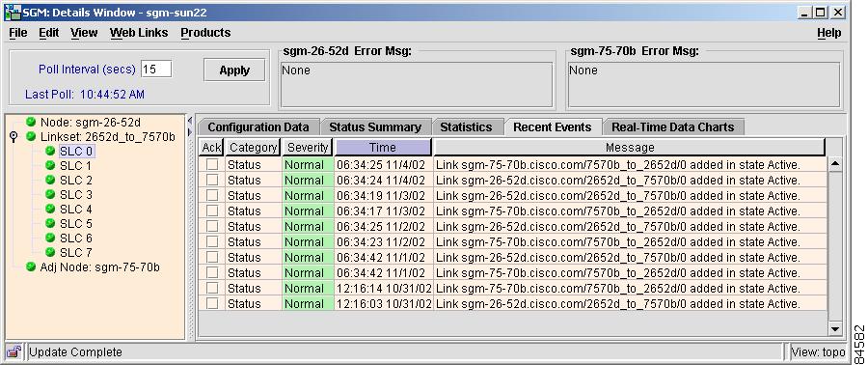868x365 pixels.
Task: Tick the Ack checkbox for the 06:34:24 11/4/02 event
Action: point(212,180)
